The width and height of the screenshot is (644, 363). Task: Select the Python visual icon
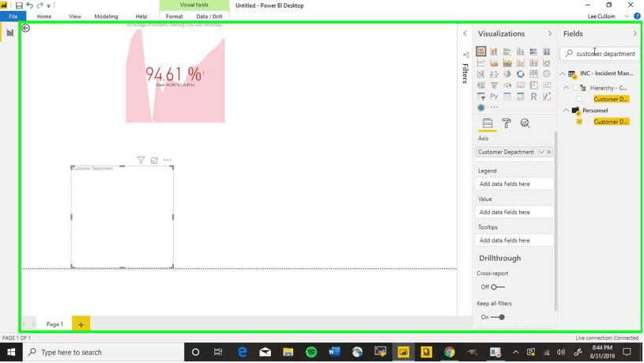494,96
